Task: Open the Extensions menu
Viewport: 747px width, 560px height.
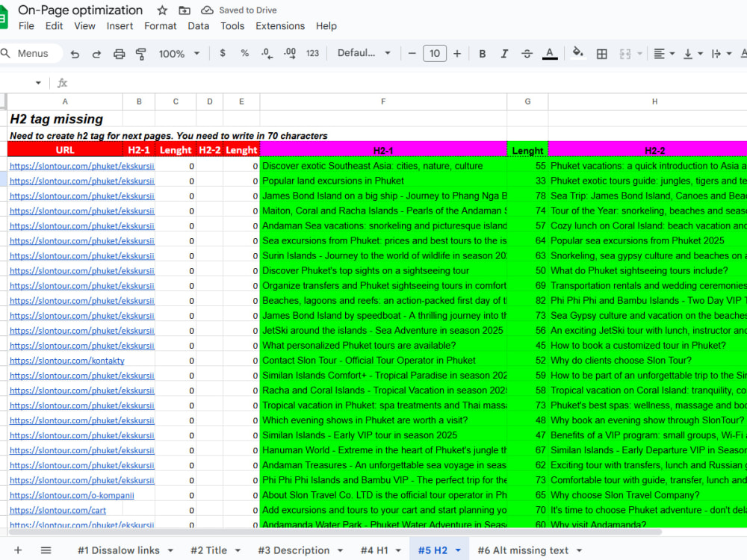Action: pyautogui.click(x=280, y=25)
